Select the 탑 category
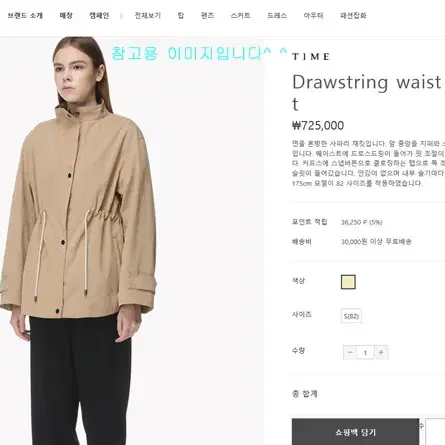Viewport: 445px width, 445px height. (181, 16)
